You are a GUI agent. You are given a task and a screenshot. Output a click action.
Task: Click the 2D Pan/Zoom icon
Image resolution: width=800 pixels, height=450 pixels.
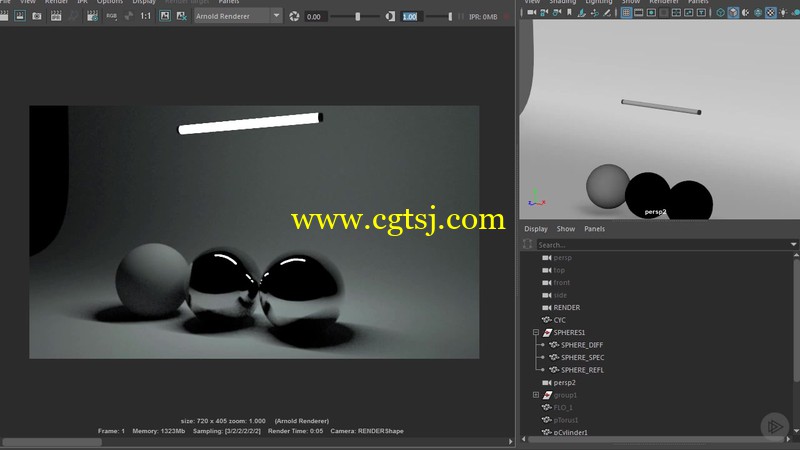pyautogui.click(x=594, y=13)
